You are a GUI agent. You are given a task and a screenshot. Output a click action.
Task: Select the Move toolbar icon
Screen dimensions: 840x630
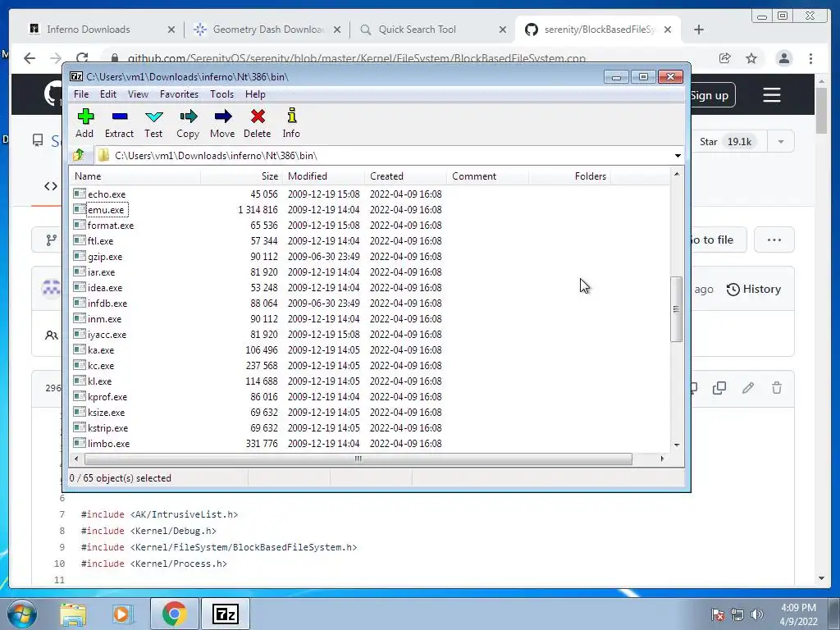pos(223,116)
